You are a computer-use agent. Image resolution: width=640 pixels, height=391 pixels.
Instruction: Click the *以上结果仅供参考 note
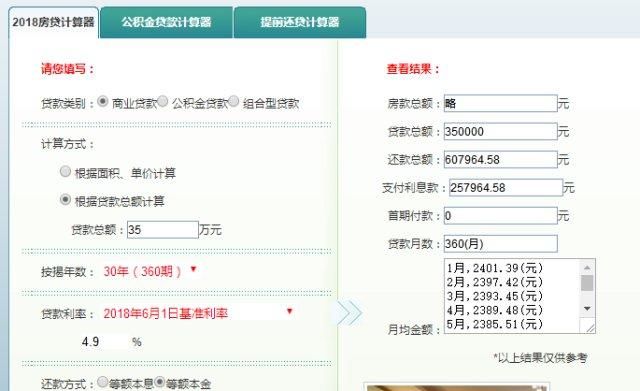540,358
